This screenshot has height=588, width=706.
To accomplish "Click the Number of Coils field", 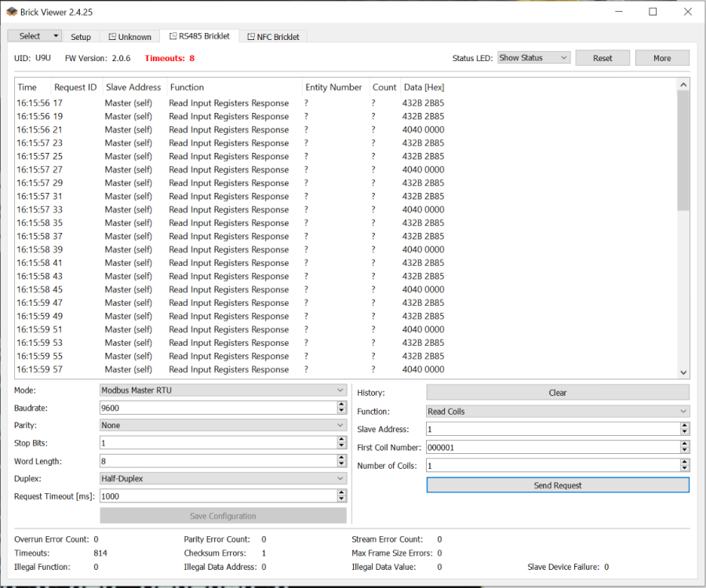I will click(x=553, y=465).
